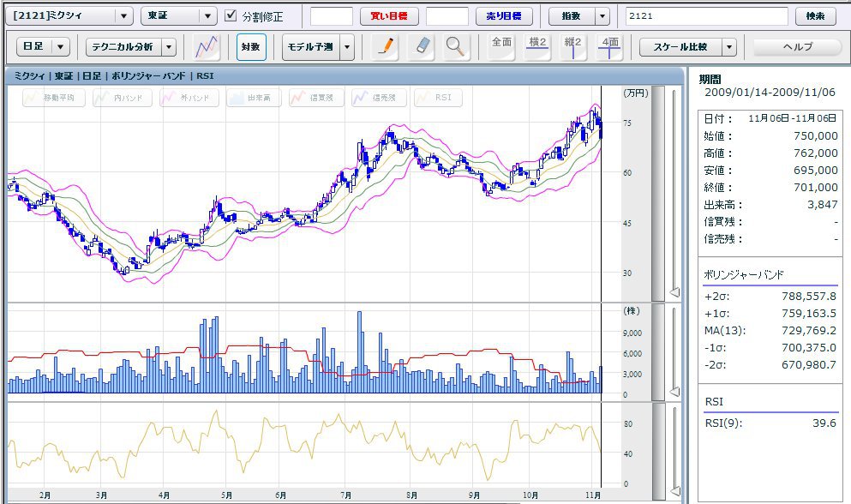
Task: Click the 検索 search button
Action: [815, 16]
